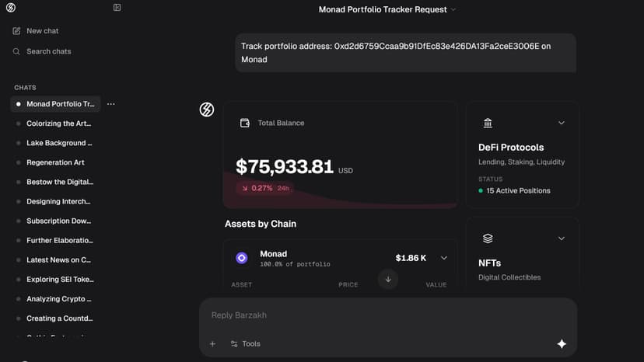The height and width of the screenshot is (362, 644).
Task: Click the Search chats magnifier icon
Action: (x=16, y=51)
